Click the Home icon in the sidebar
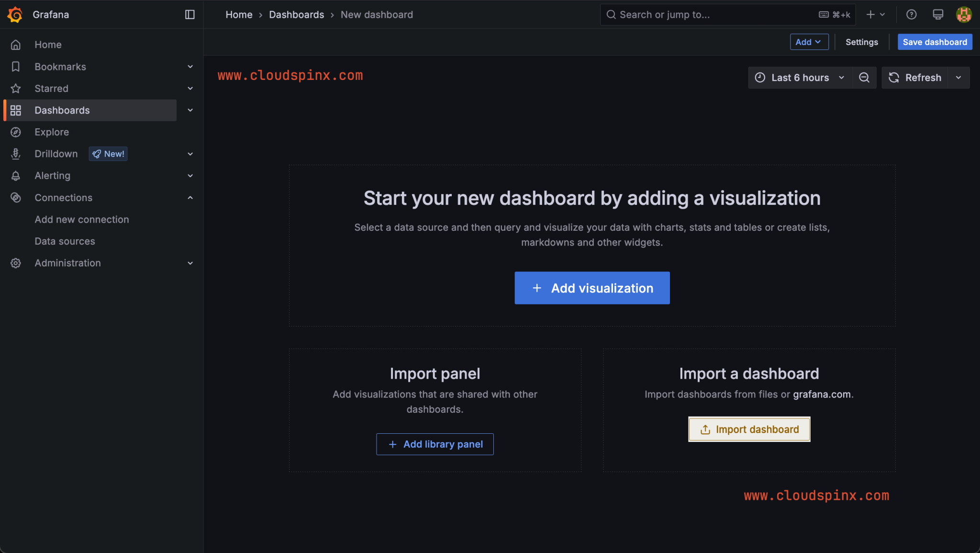 [x=16, y=44]
